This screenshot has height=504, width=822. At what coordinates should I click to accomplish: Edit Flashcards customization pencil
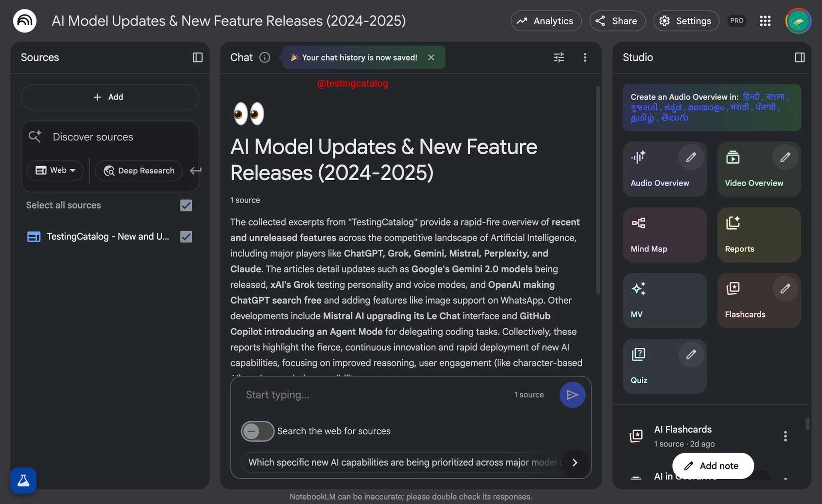point(785,289)
